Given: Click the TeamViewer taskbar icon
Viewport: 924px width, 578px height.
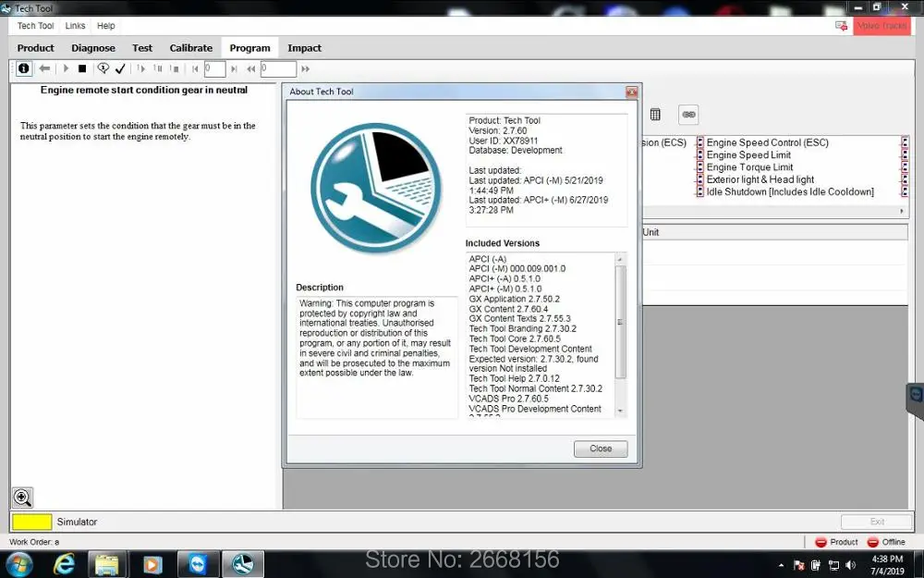Looking at the screenshot, I should click(199, 564).
